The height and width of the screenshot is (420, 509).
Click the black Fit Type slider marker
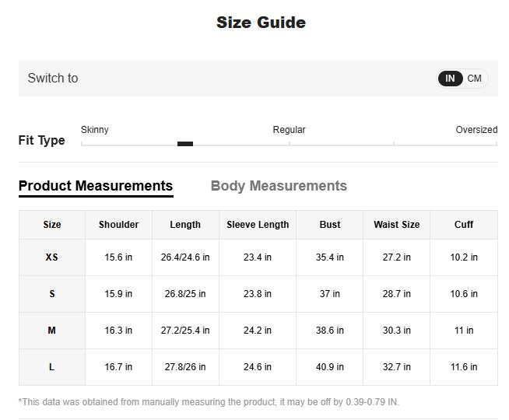[185, 144]
